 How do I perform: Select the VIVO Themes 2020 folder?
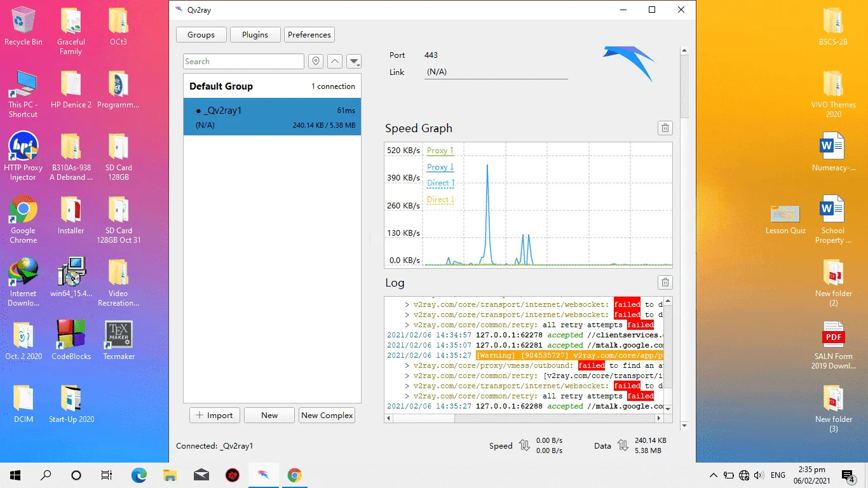pos(833,93)
